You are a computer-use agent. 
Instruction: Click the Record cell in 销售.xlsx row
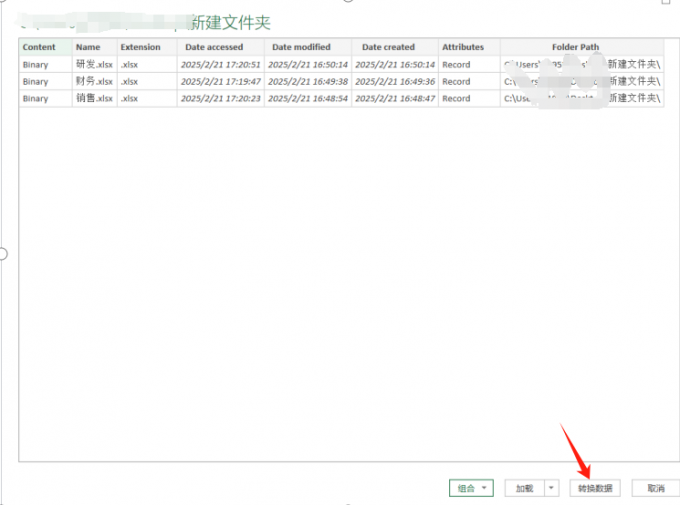tap(456, 98)
